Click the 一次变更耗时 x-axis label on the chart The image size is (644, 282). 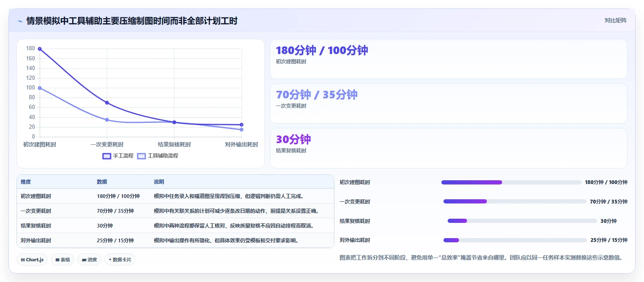107,144
